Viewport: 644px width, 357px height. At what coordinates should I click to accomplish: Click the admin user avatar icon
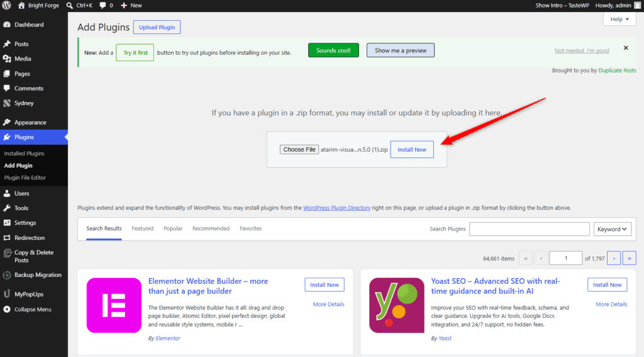coord(638,5)
